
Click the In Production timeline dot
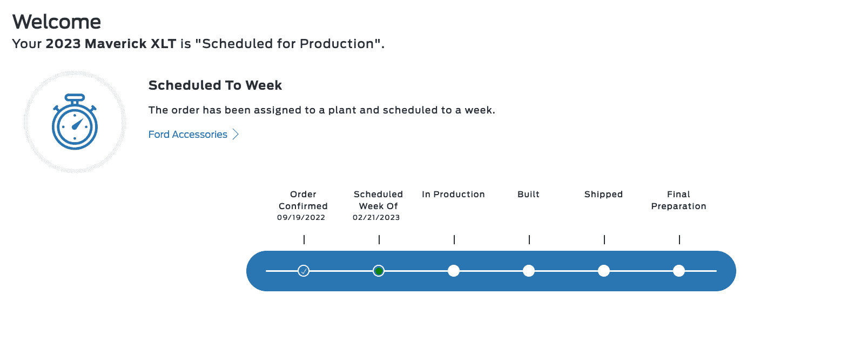click(x=454, y=271)
